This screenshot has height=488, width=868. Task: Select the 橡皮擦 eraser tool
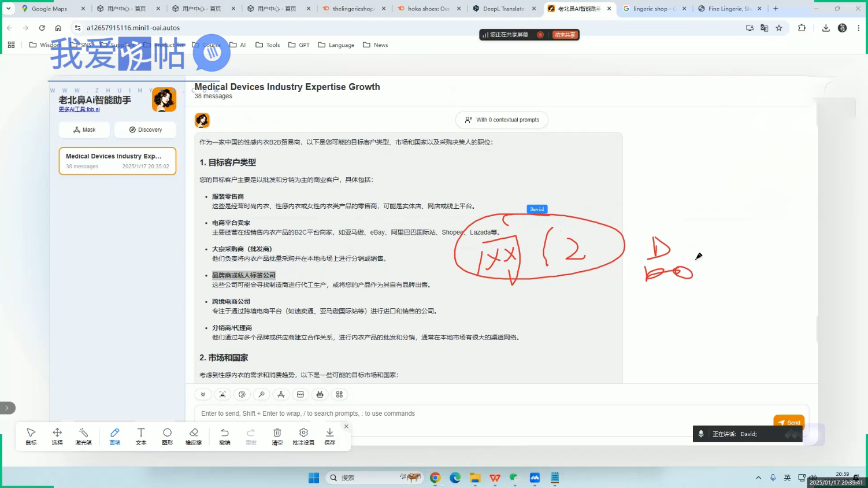194,437
